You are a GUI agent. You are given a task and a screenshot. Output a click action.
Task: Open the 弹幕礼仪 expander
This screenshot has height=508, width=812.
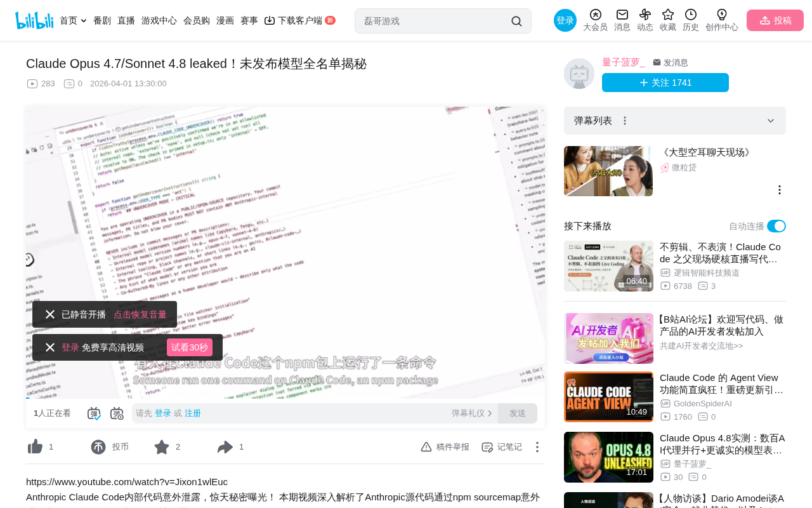pyautogui.click(x=472, y=413)
